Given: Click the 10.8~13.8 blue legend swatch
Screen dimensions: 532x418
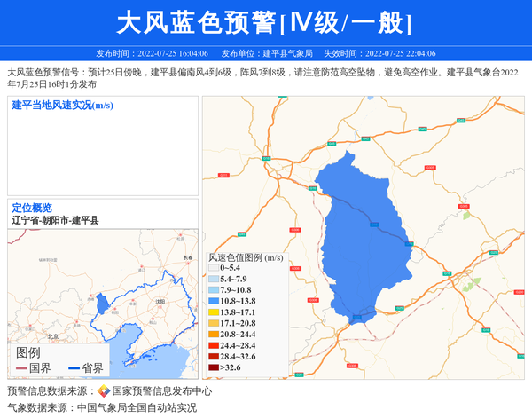Looking at the screenshot, I should (213, 302).
